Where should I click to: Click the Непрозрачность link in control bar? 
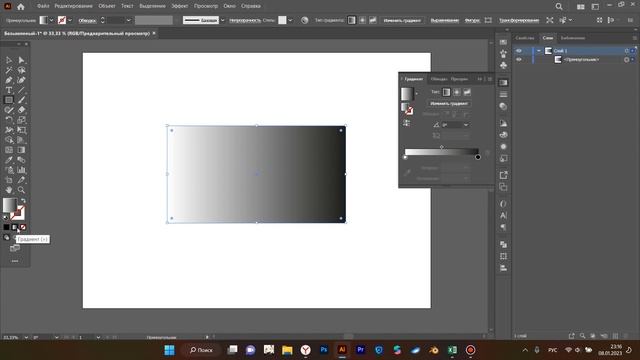(245, 20)
